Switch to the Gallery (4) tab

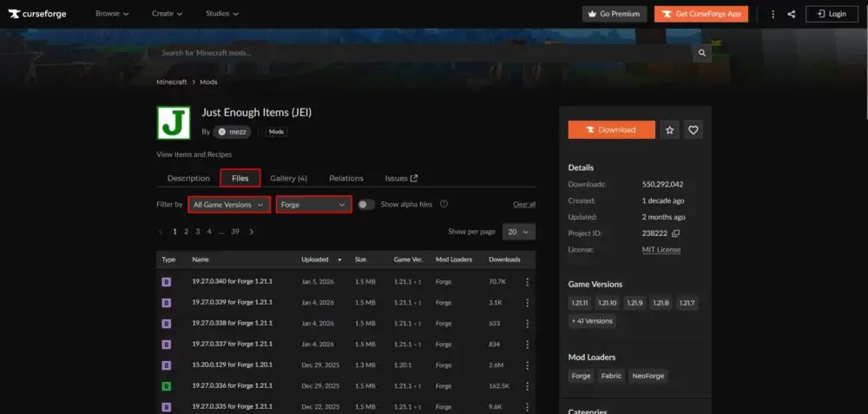pyautogui.click(x=288, y=178)
